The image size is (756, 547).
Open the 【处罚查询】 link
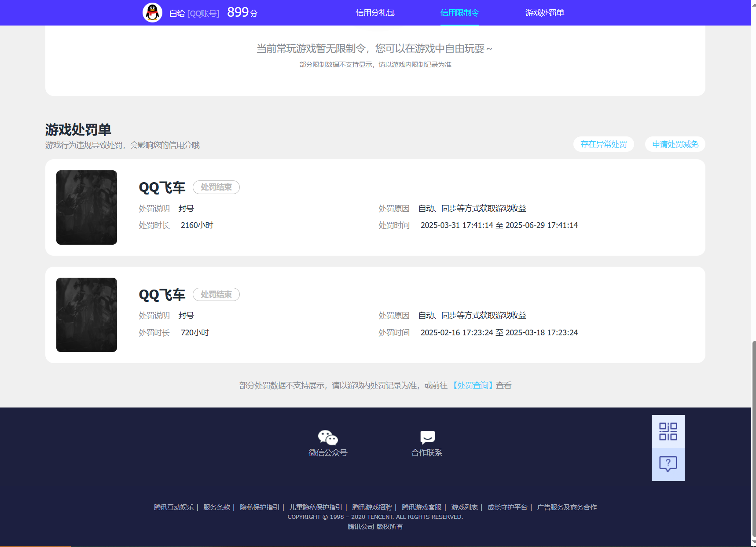473,385
